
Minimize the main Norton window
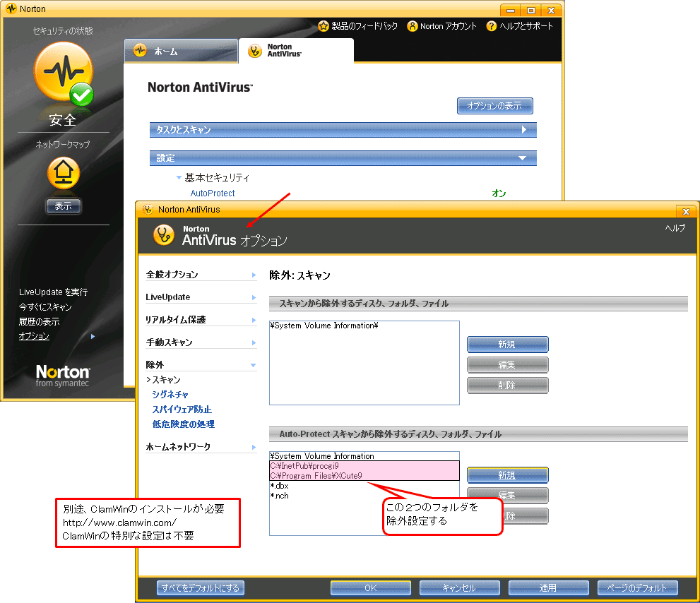pos(510,11)
